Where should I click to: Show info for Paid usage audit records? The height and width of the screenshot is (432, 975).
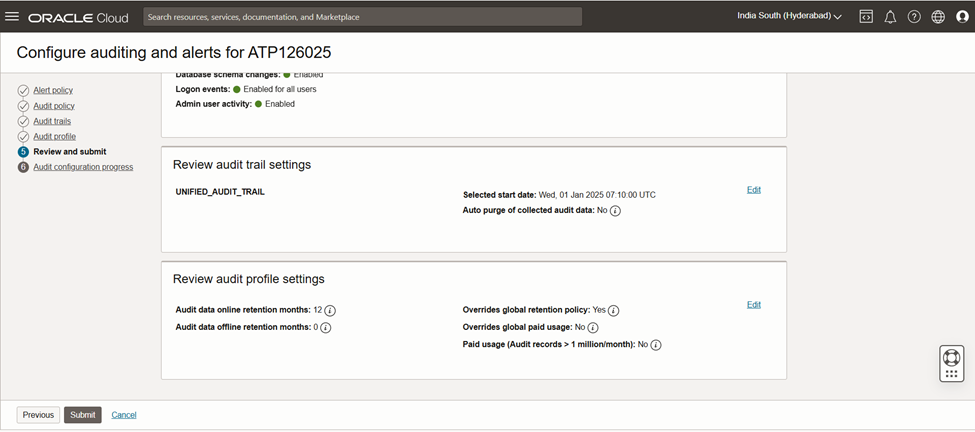tap(655, 345)
